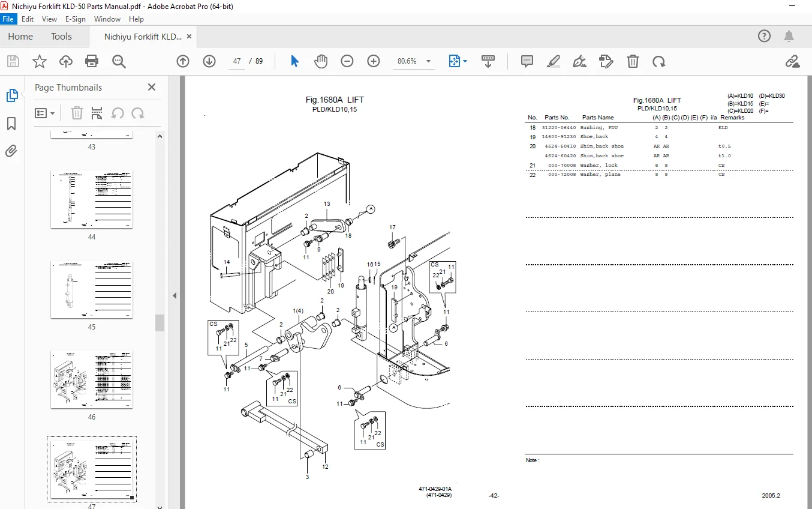This screenshot has width=812, height=509.
Task: Print the document with the printer icon
Action: pyautogui.click(x=92, y=61)
